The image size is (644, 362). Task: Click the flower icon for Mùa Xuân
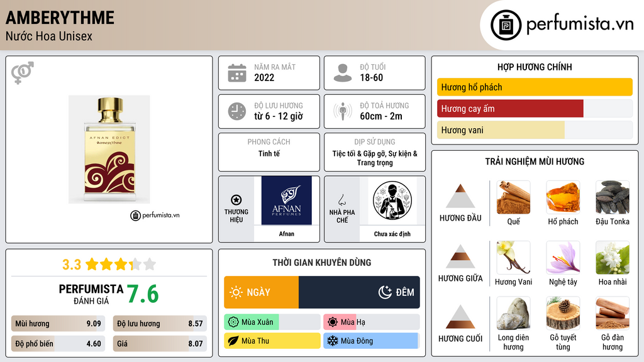tap(233, 322)
